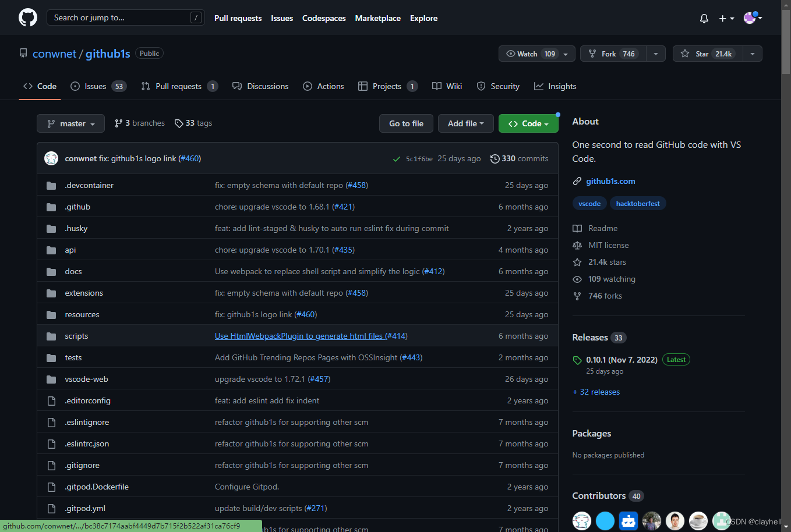Click the first contributor avatar
This screenshot has width=791, height=532.
click(x=582, y=521)
